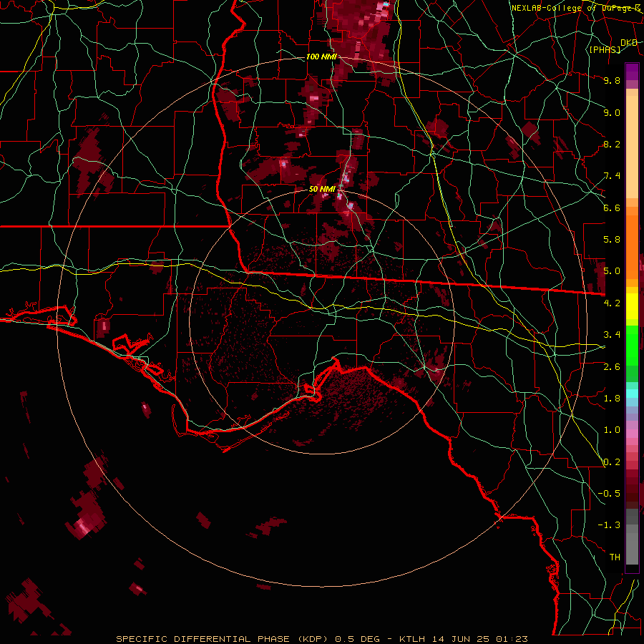The height and width of the screenshot is (644, 644).
Task: Click the -1.3 scale value
Action: tap(609, 525)
